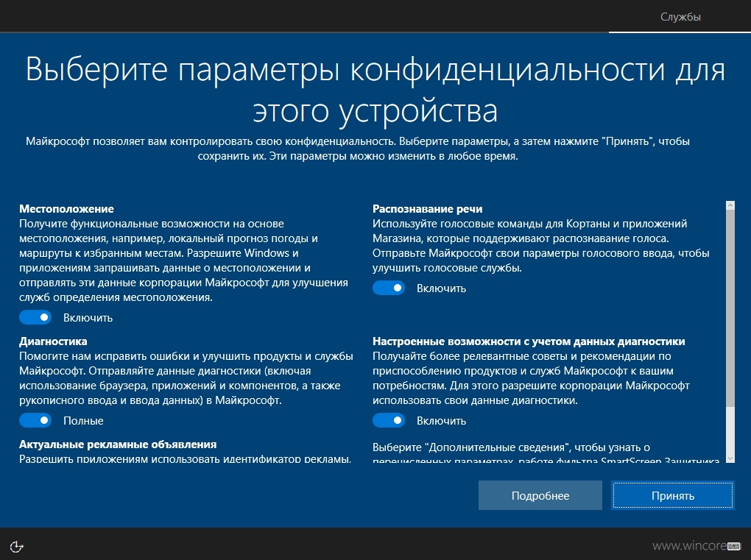Image resolution: width=751 pixels, height=560 pixels.
Task: Click the Диагностика heading
Action: [53, 341]
